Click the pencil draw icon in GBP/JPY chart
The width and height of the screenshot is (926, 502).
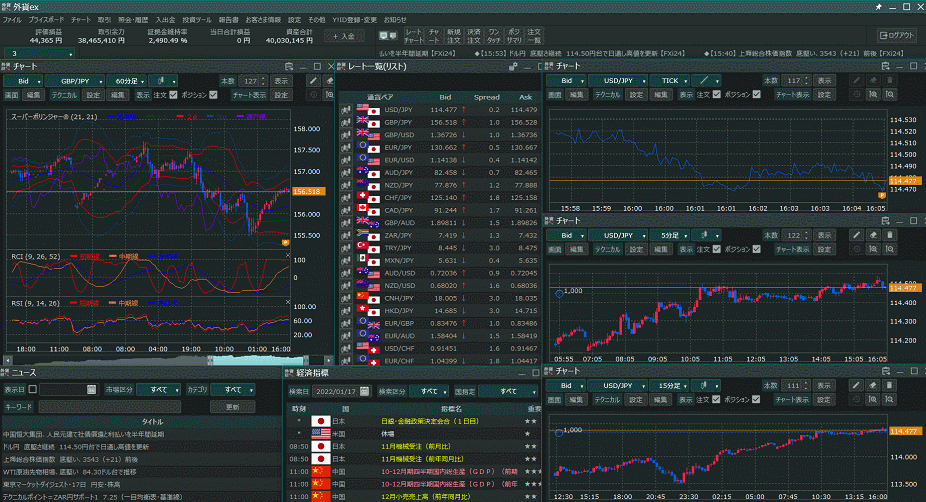313,80
